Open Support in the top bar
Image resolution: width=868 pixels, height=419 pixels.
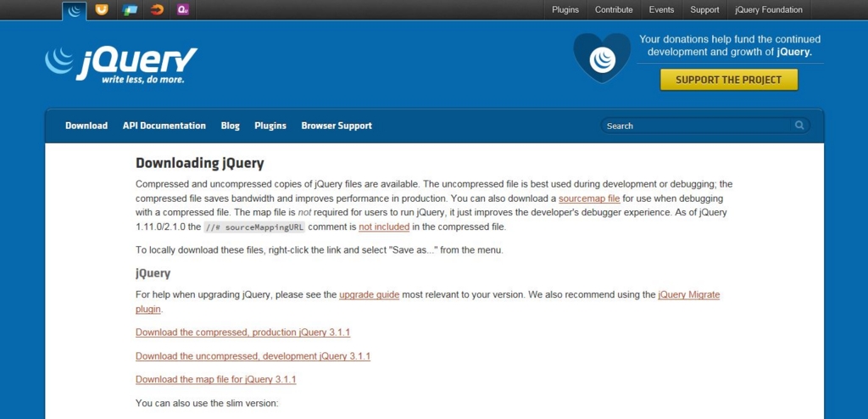(x=704, y=10)
